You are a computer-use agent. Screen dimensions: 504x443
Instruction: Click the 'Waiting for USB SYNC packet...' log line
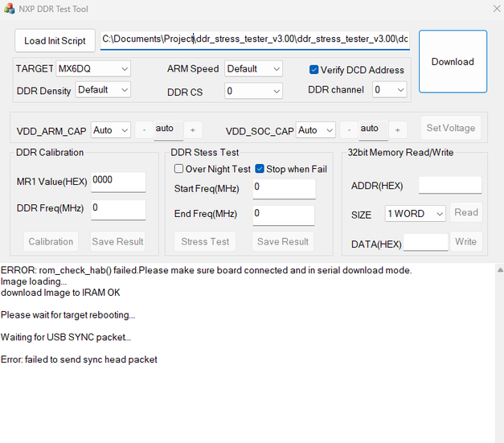click(x=66, y=337)
